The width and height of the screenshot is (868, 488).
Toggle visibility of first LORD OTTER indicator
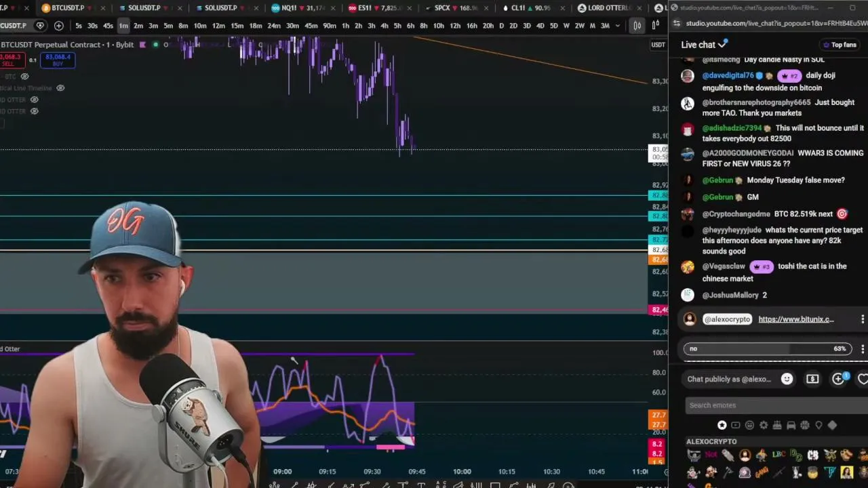(34, 100)
